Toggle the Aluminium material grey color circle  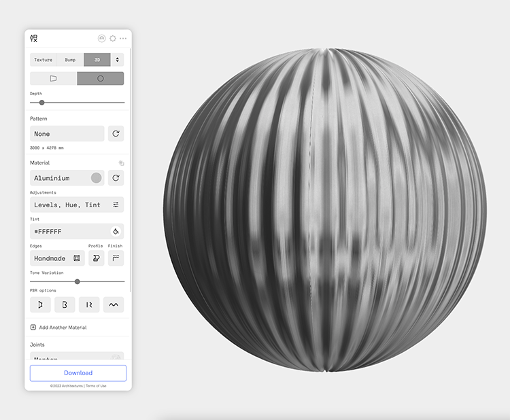tap(96, 178)
